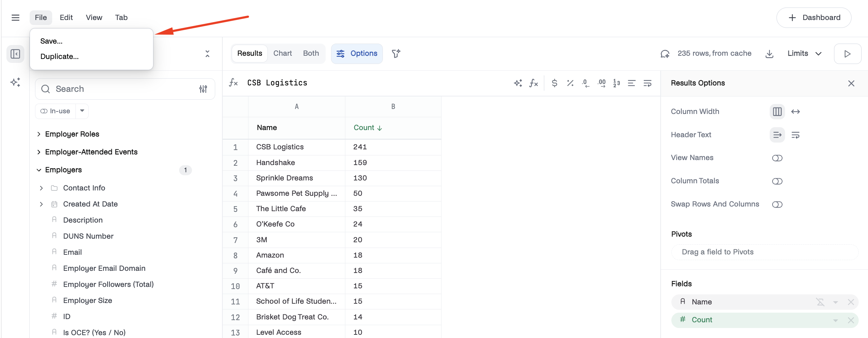This screenshot has width=868, height=338.
Task: Refresh the cached query results icon
Action: [665, 54]
